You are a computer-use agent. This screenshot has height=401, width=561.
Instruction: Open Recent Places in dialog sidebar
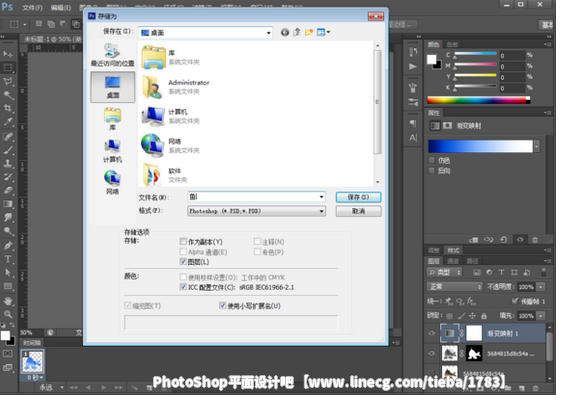pyautogui.click(x=112, y=55)
